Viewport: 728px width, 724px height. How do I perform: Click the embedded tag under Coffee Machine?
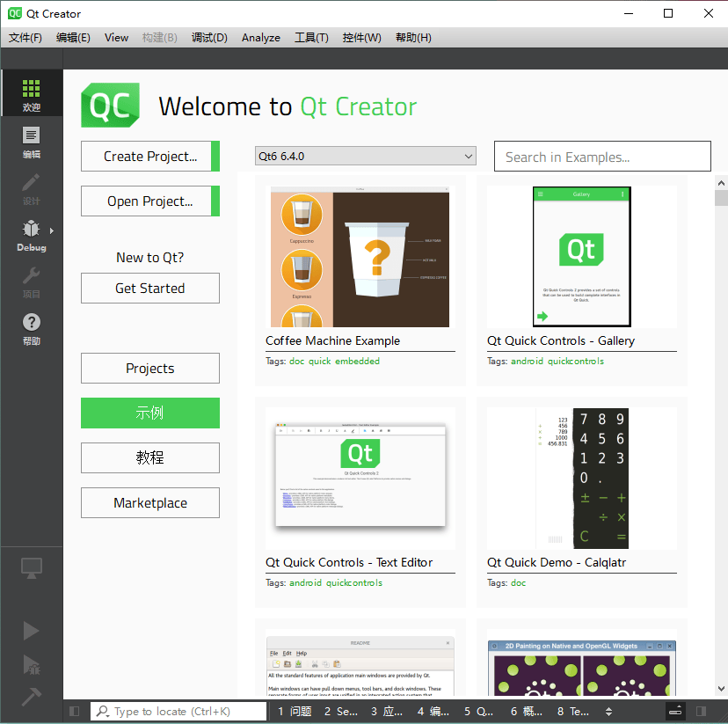pos(357,361)
